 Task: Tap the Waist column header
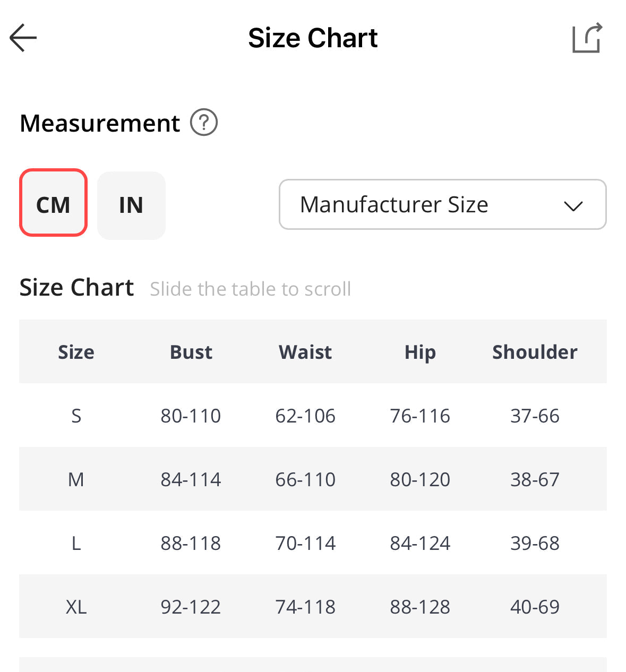pos(305,352)
